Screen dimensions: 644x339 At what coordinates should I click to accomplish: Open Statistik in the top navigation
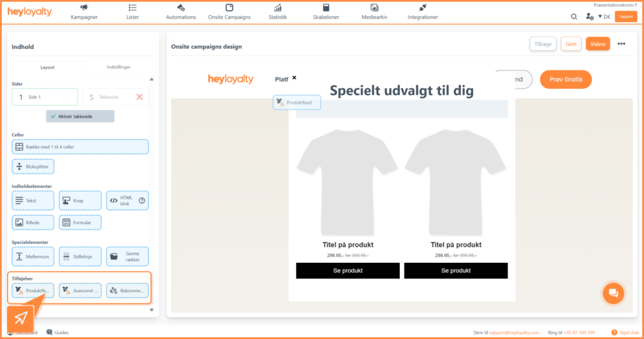(277, 12)
